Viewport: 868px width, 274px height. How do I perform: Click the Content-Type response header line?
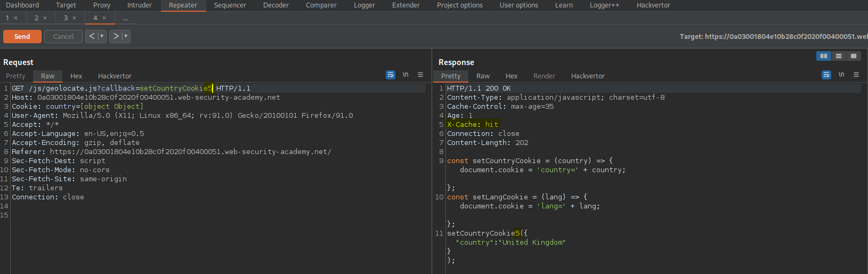556,98
